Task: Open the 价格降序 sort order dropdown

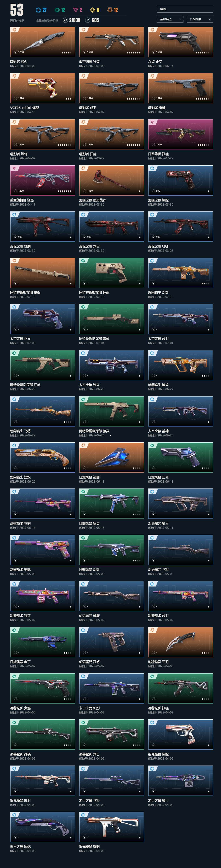Action: (x=200, y=19)
